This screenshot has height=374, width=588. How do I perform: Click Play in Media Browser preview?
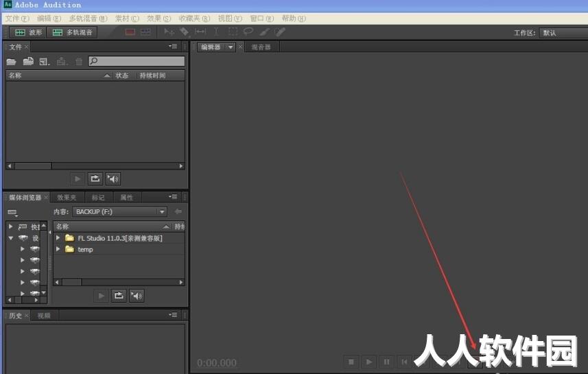click(102, 296)
